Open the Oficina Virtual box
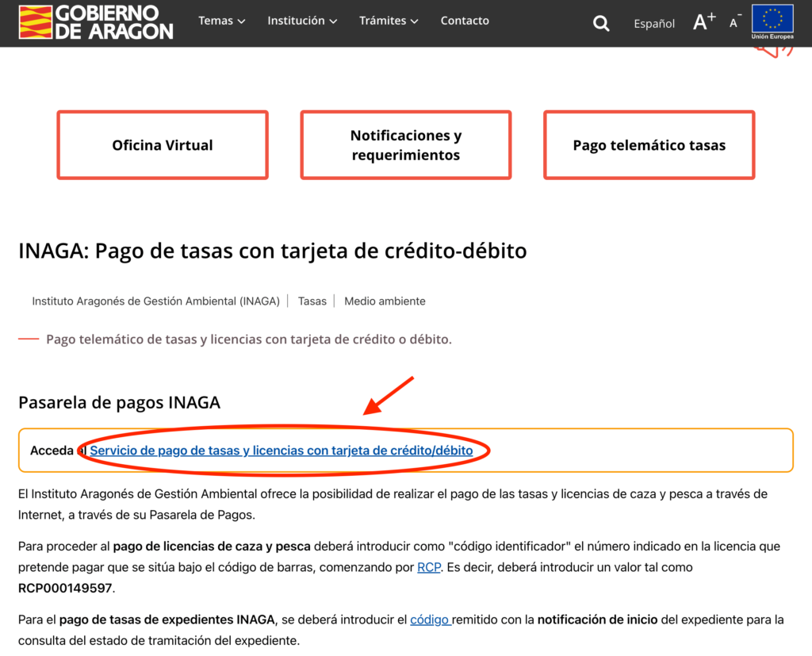This screenshot has width=812, height=656. coord(163,145)
